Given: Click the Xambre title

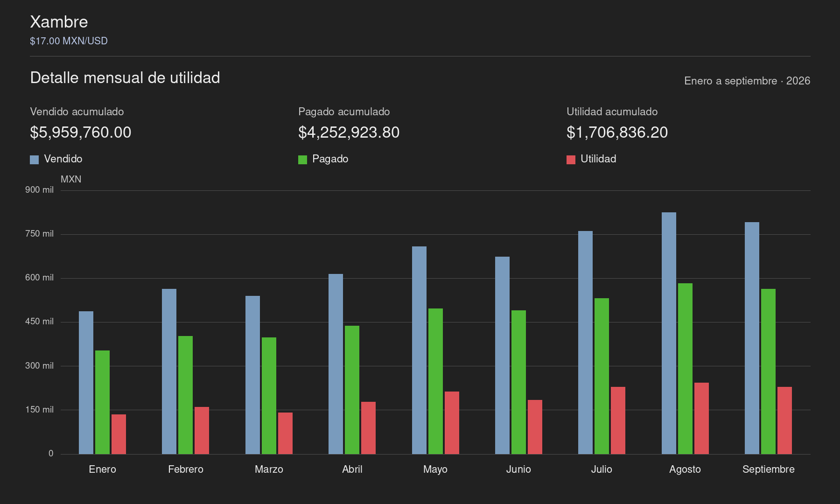Looking at the screenshot, I should (59, 22).
